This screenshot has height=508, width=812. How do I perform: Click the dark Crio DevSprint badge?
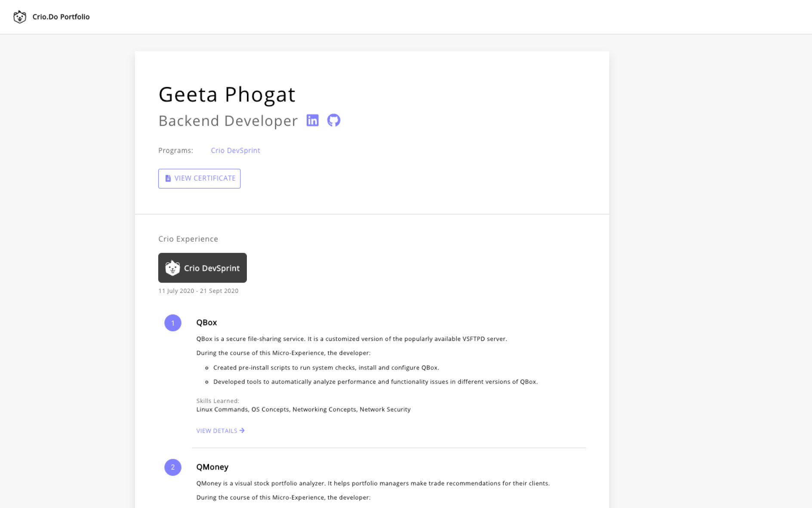tap(203, 268)
